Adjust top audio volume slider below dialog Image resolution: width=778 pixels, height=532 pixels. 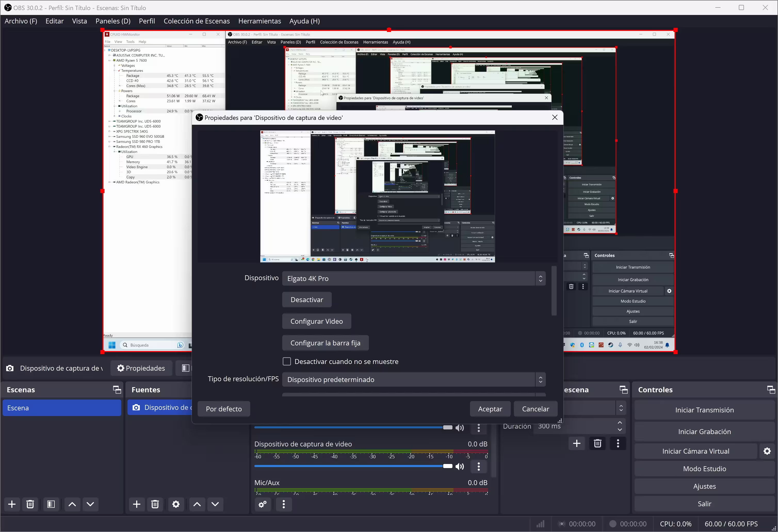[x=353, y=427]
